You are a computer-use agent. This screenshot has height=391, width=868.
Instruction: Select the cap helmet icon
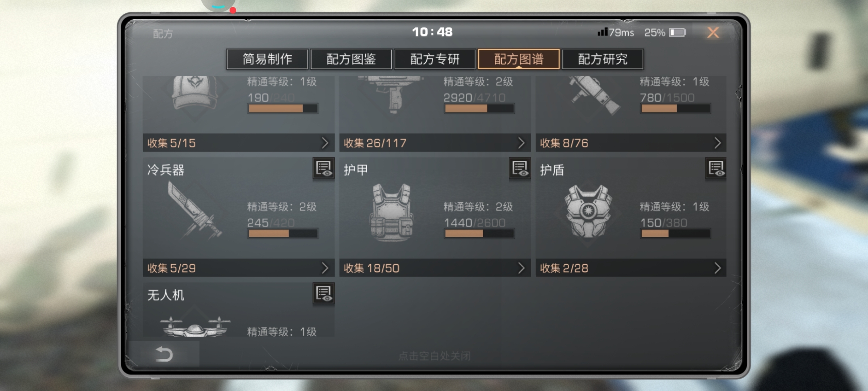point(195,93)
